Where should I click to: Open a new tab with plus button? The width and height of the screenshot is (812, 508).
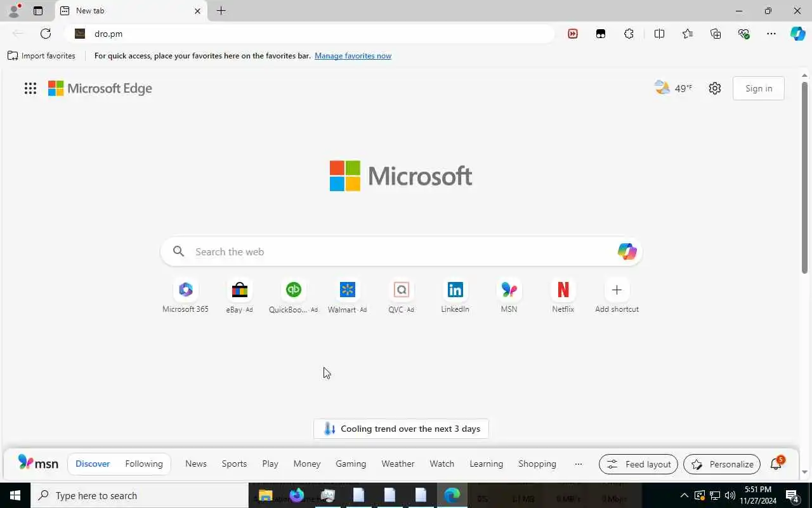pyautogui.click(x=221, y=11)
